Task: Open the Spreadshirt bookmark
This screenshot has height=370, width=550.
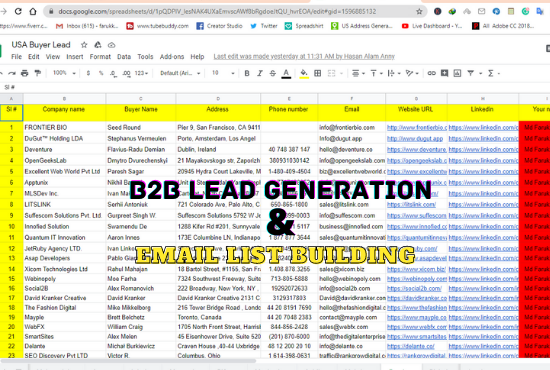Action: coord(304,26)
